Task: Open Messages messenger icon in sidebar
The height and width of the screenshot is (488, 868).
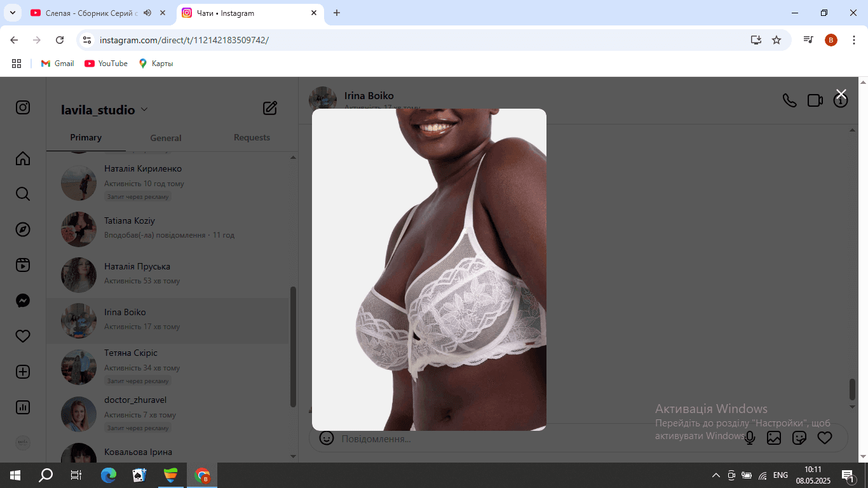Action: click(23, 301)
